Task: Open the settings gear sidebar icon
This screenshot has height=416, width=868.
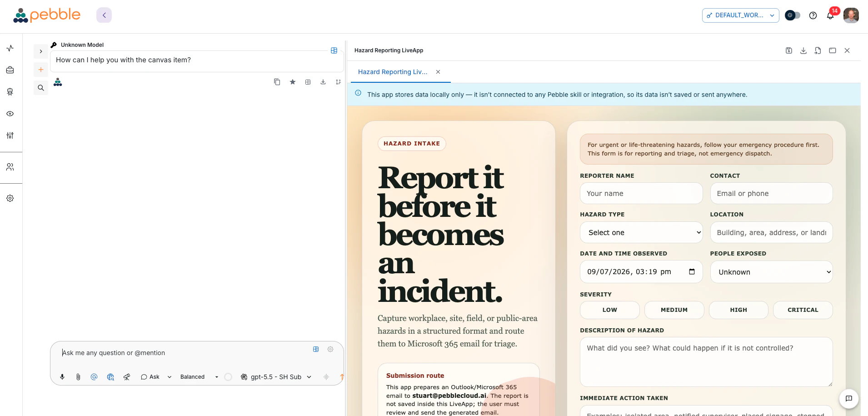Action: [10, 198]
